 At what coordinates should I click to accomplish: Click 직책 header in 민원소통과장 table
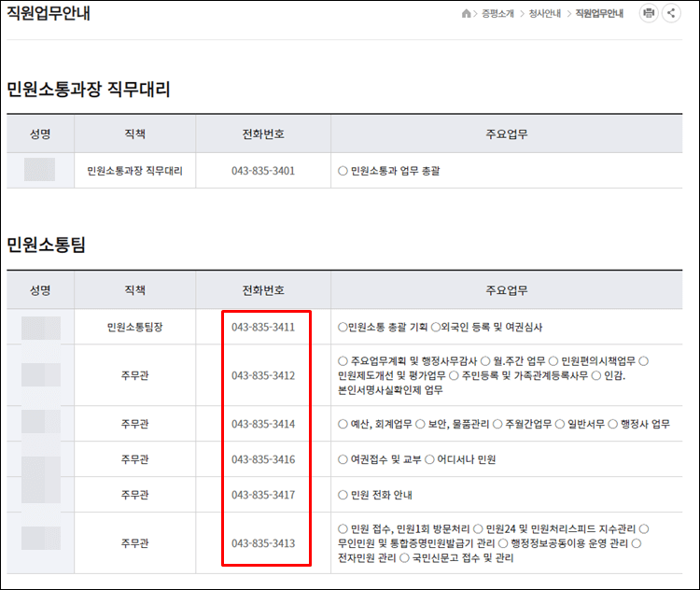134,134
